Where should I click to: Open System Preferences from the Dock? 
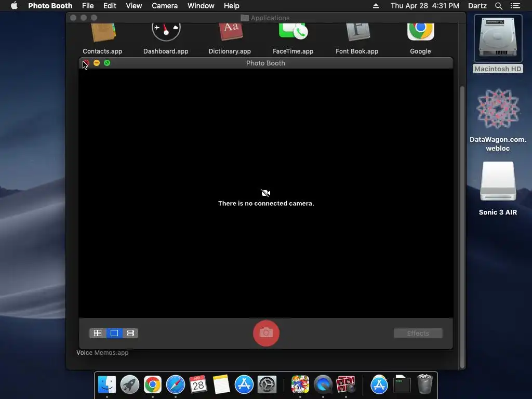267,385
